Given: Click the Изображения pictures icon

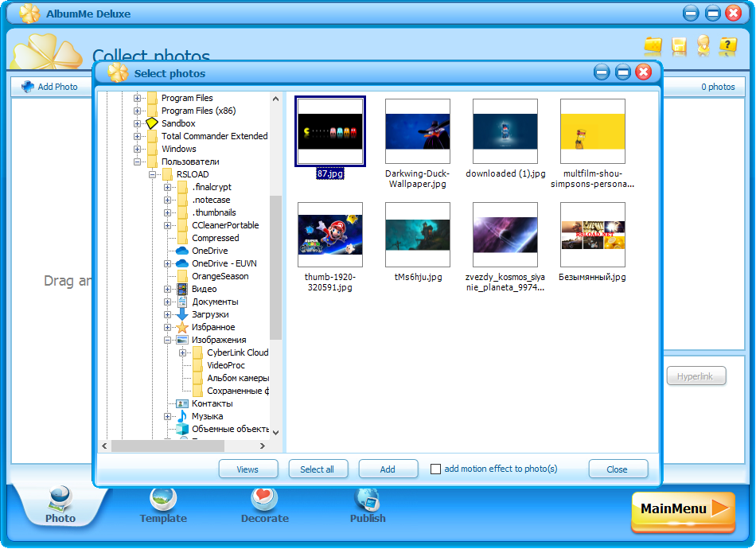Looking at the screenshot, I should pyautogui.click(x=182, y=340).
